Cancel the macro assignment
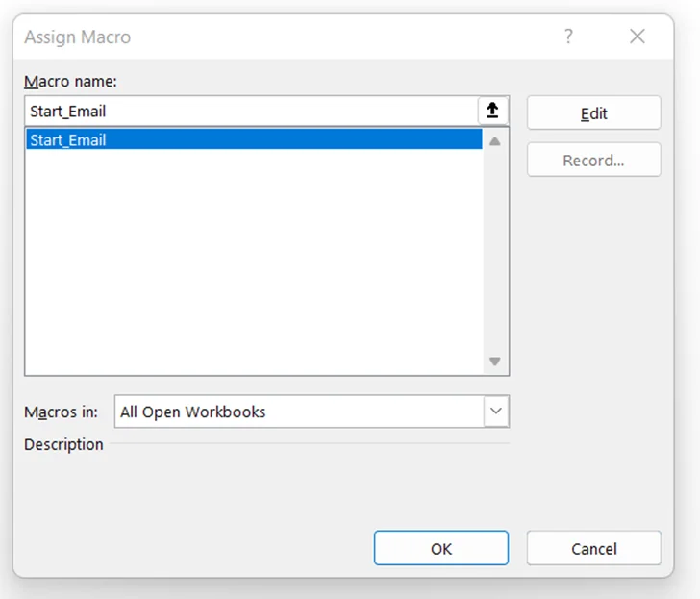Image resolution: width=700 pixels, height=599 pixels. click(x=593, y=549)
